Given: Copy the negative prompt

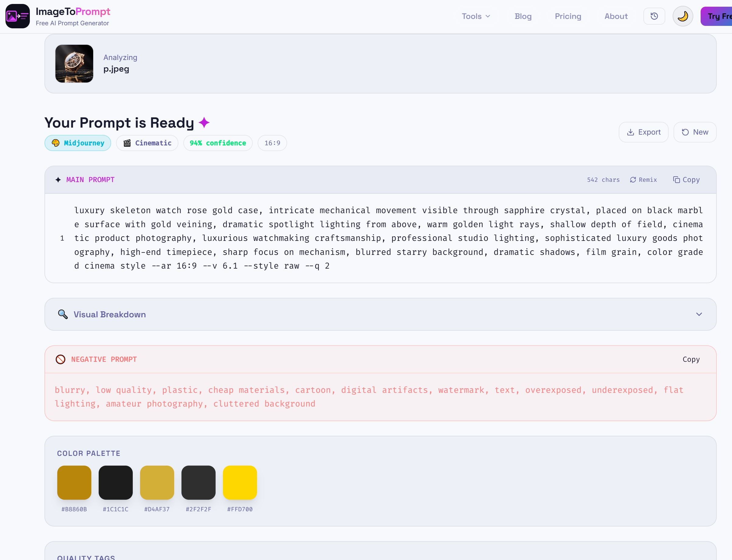Looking at the screenshot, I should [x=691, y=359].
